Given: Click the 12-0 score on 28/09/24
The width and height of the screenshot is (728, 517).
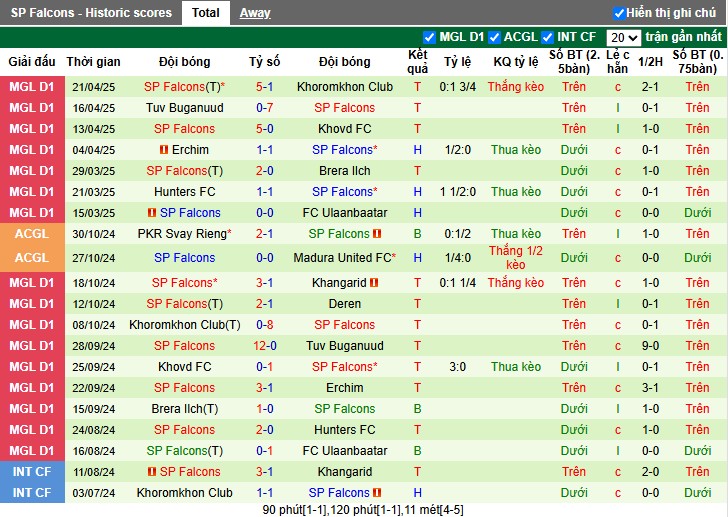Looking at the screenshot, I should click(265, 346).
